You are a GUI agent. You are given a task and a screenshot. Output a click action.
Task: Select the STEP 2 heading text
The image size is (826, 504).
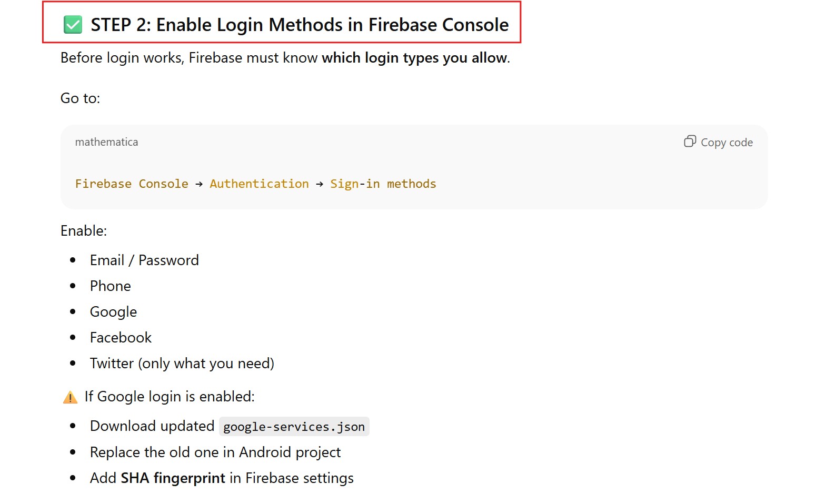coord(300,25)
